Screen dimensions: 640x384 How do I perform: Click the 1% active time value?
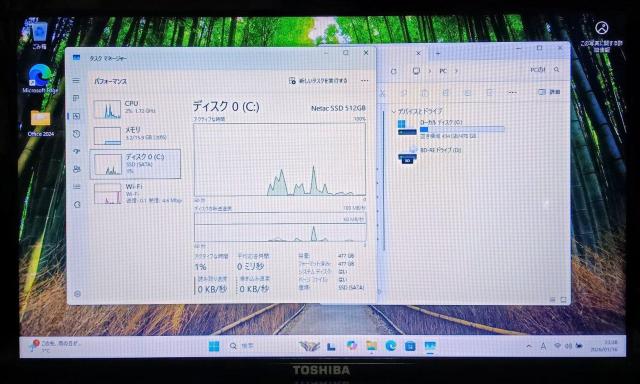click(200, 267)
